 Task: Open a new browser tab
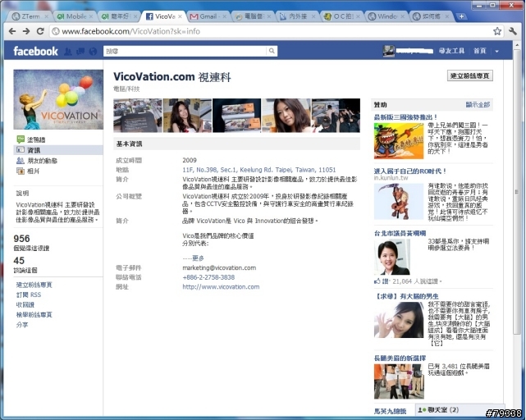point(462,16)
